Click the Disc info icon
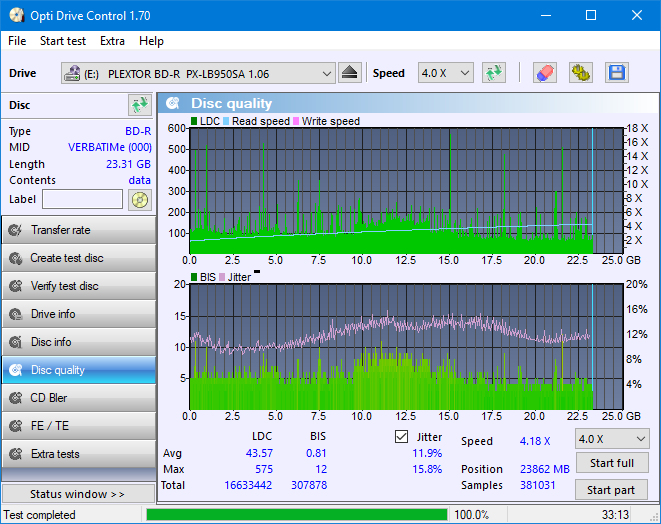 pos(16,342)
